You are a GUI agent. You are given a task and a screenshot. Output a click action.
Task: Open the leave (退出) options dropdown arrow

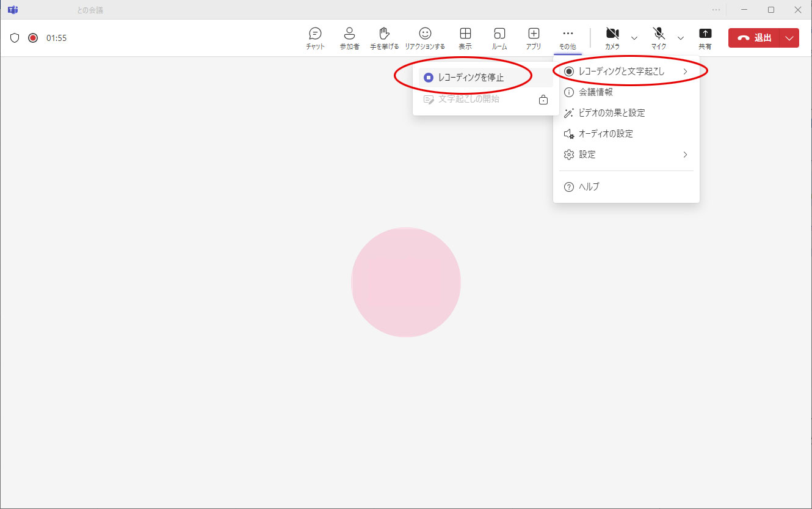coord(789,38)
